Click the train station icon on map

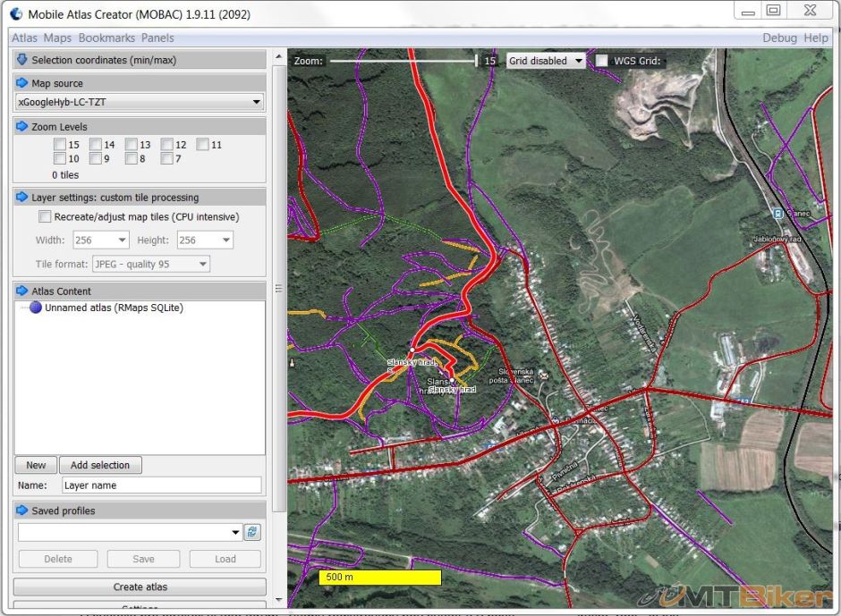[x=777, y=214]
